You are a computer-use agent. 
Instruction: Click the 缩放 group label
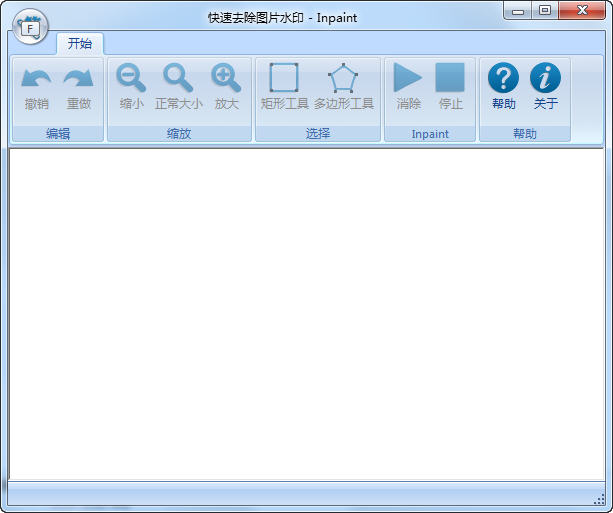point(179,134)
